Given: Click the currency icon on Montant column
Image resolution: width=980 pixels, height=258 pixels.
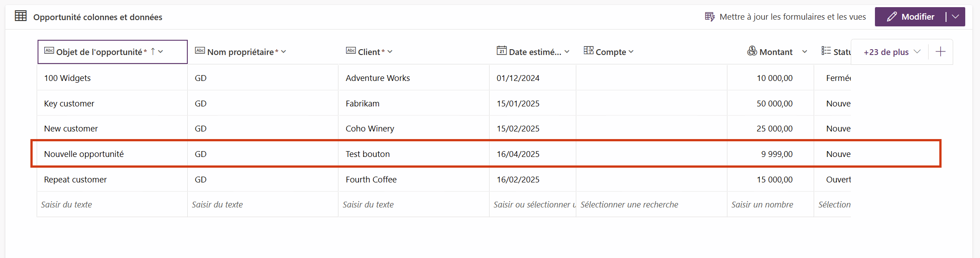Looking at the screenshot, I should (x=752, y=51).
